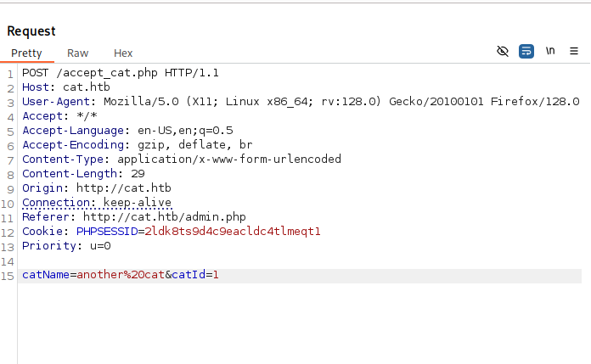Click the underlined Connection keep-alive header
This screenshot has width=591, height=364.
click(x=97, y=203)
